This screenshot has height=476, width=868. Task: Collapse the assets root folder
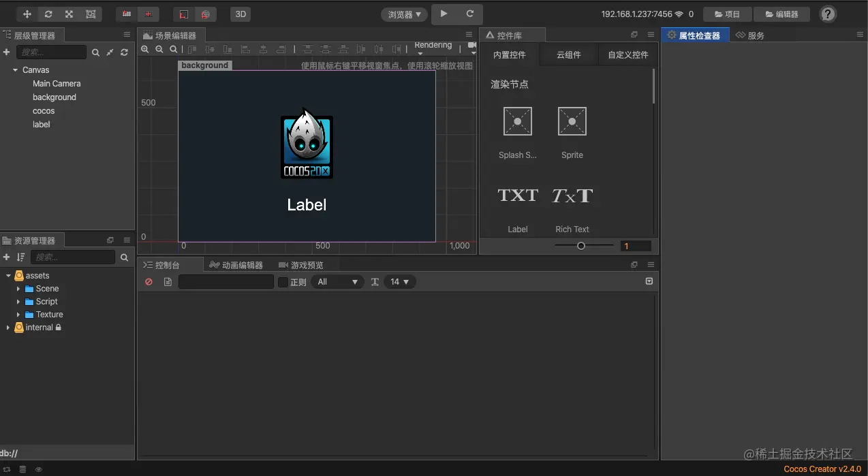(x=8, y=276)
